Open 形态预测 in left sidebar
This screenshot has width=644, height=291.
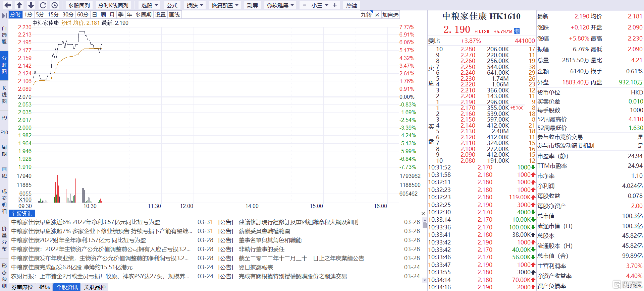(x=4, y=276)
